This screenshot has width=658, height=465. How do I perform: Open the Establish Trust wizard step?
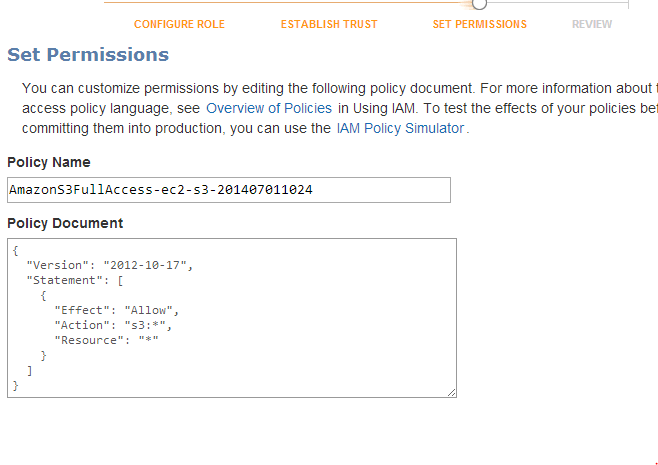329,24
